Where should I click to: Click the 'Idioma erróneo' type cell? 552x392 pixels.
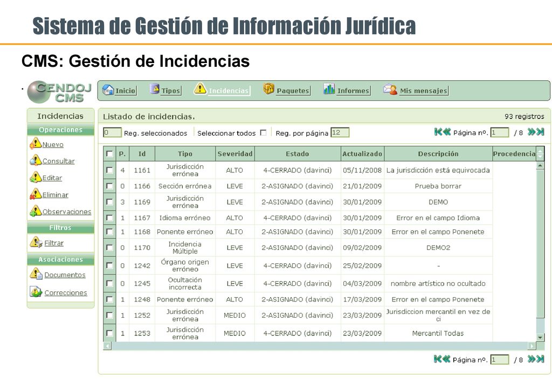pos(185,218)
